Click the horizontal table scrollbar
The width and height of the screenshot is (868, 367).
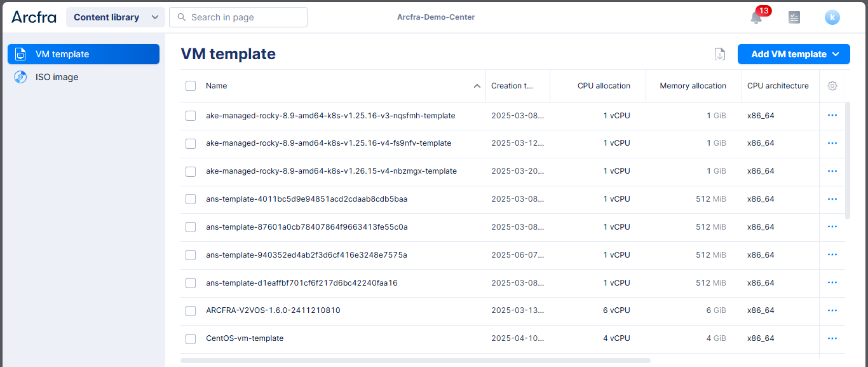point(416,361)
